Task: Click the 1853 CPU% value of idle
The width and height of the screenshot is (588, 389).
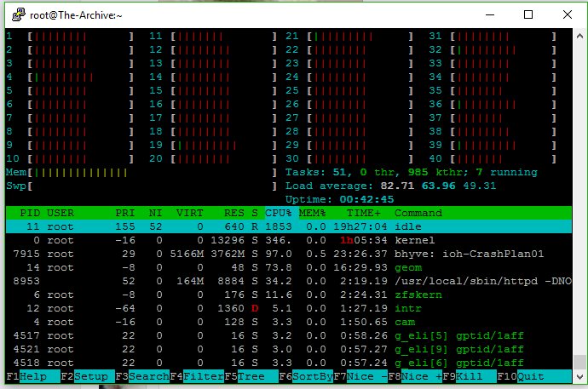Action: coord(279,226)
